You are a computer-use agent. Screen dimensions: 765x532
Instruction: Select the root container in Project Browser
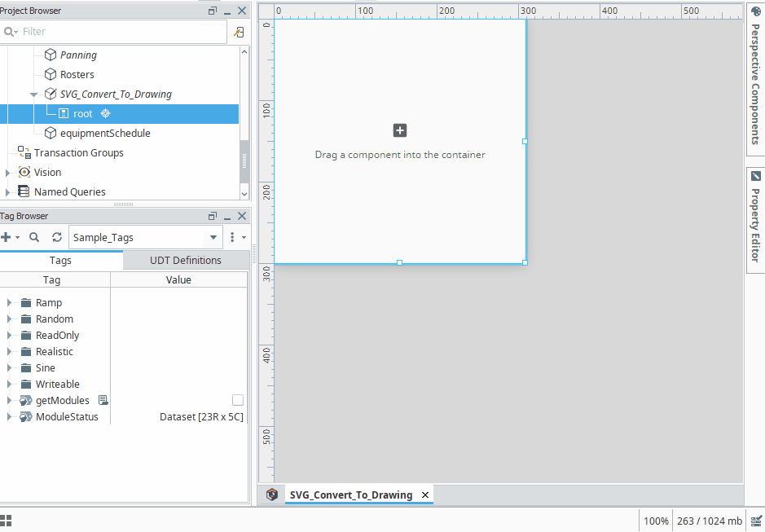tap(81, 113)
